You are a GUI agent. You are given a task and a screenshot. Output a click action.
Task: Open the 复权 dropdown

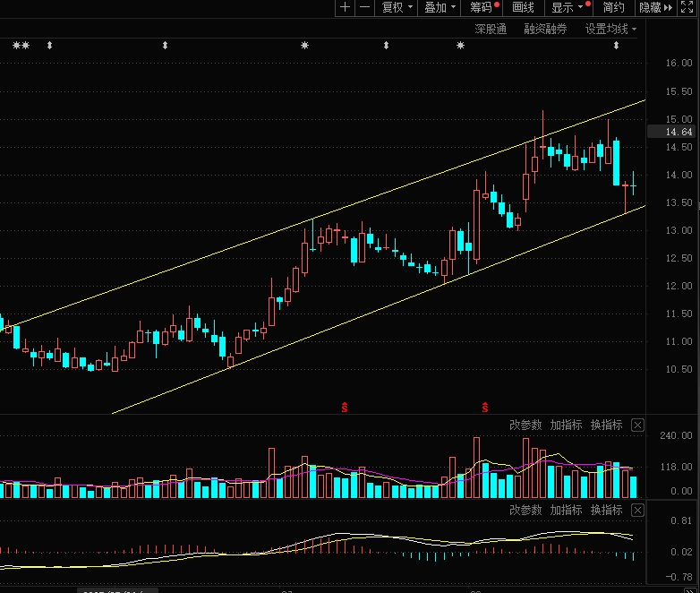tap(397, 7)
